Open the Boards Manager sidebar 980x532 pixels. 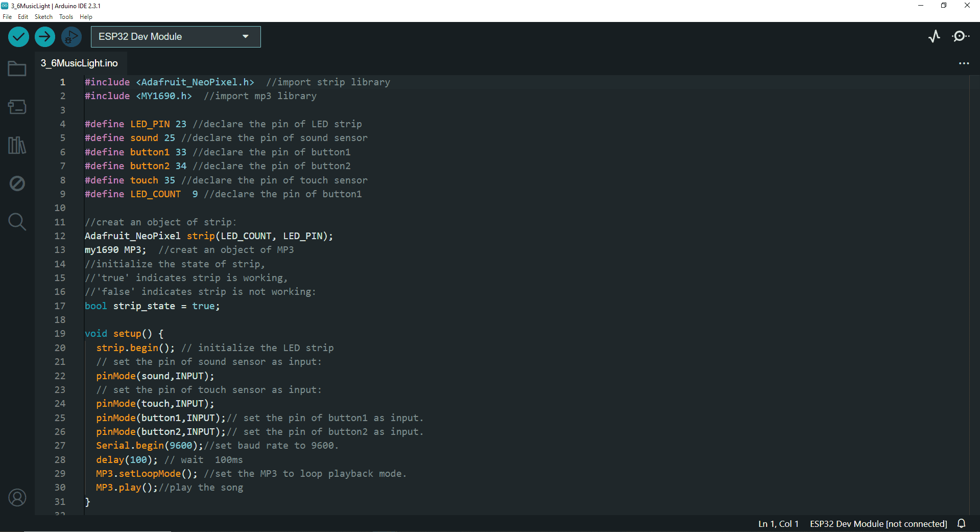click(17, 107)
